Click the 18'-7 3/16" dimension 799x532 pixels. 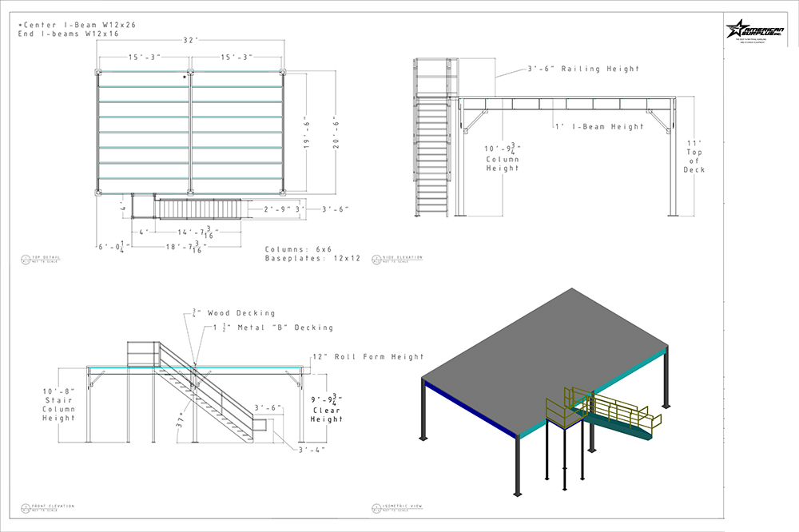coord(186,247)
